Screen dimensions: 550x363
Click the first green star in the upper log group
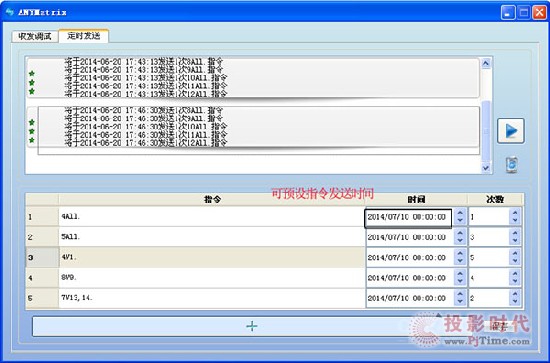coord(32,73)
